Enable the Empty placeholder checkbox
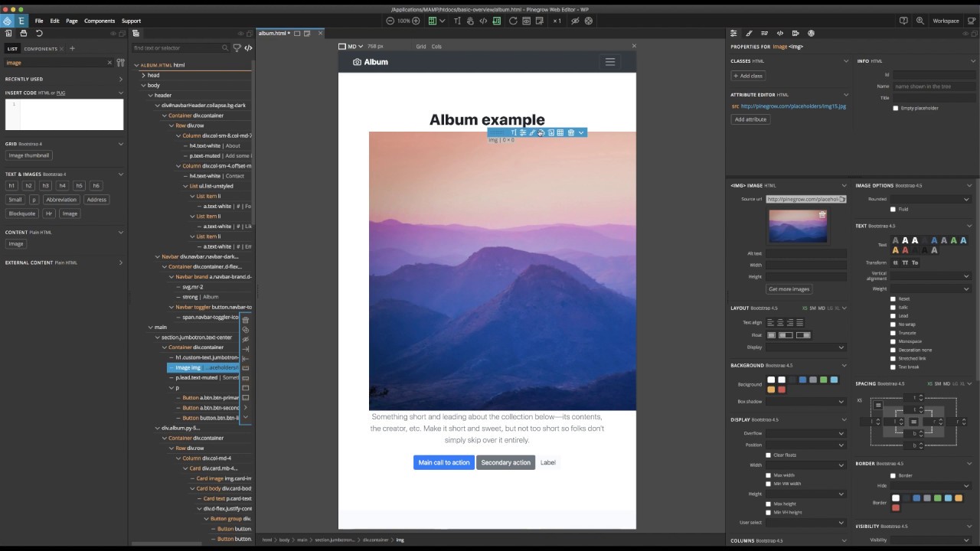Viewport: 980px width, 551px height. [896, 108]
